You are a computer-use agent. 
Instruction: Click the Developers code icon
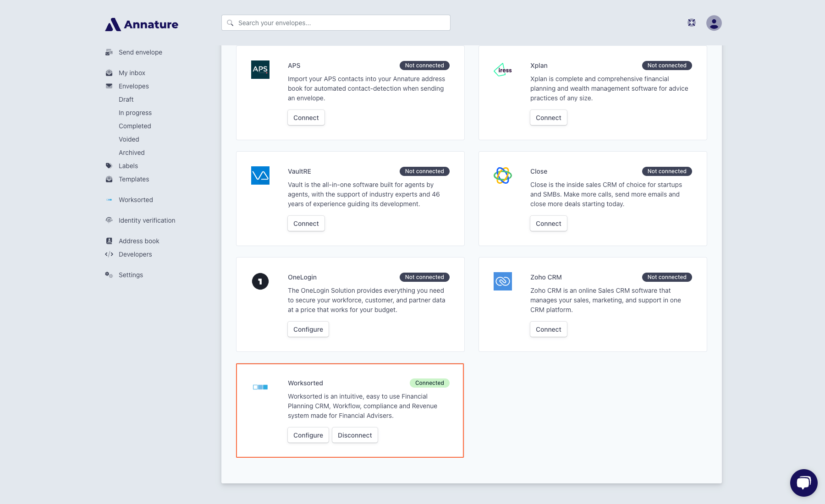coord(109,254)
